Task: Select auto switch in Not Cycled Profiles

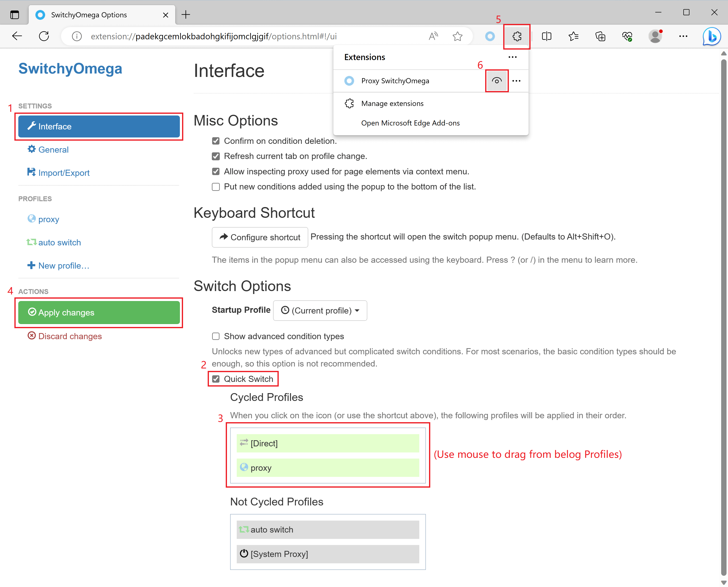Action: click(x=328, y=530)
